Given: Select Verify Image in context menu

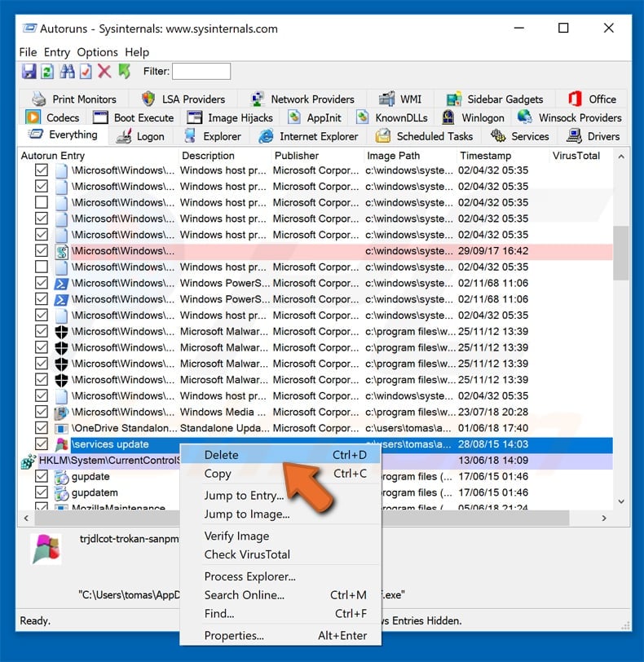Looking at the screenshot, I should pos(280,536).
